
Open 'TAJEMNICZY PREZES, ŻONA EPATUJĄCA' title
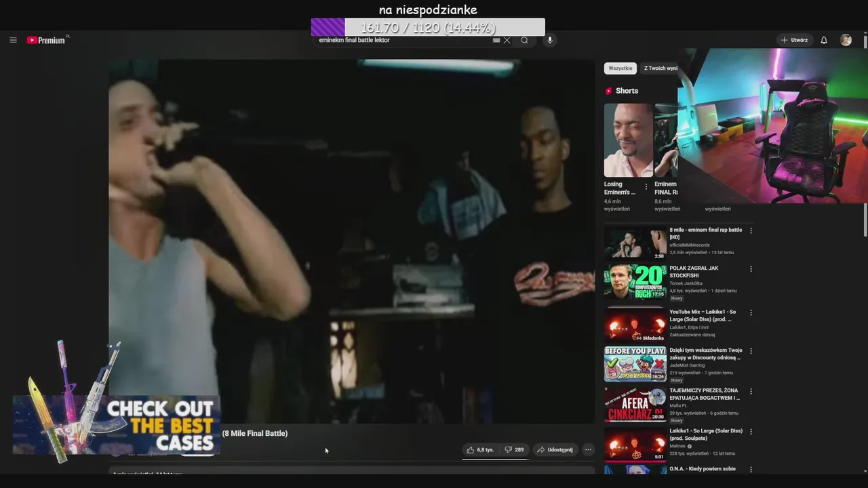point(705,394)
